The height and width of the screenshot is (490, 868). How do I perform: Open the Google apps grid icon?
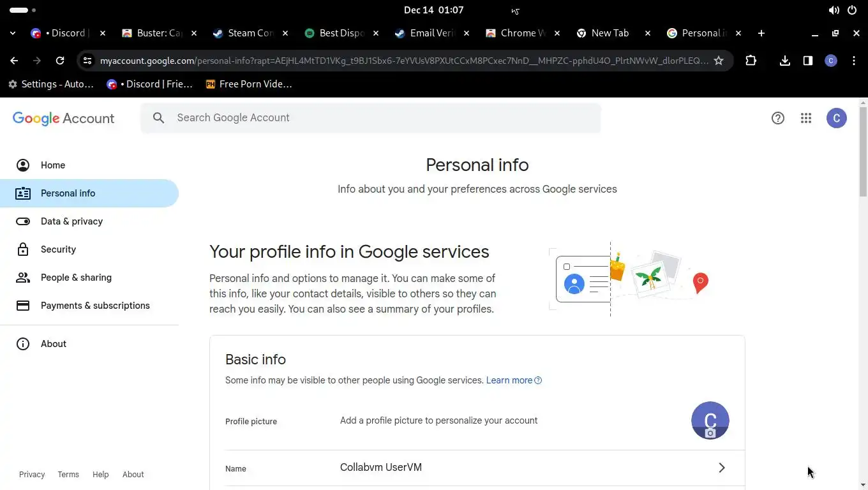(x=806, y=118)
